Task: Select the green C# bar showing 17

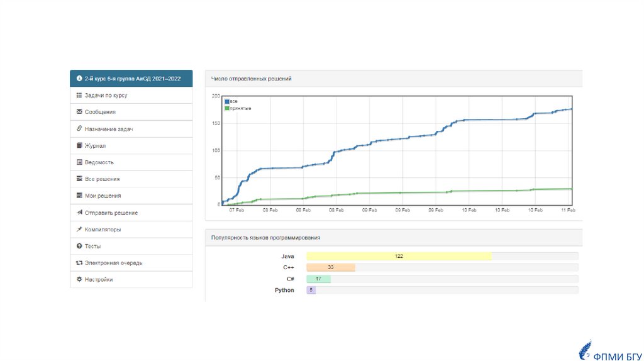Action: (x=318, y=279)
